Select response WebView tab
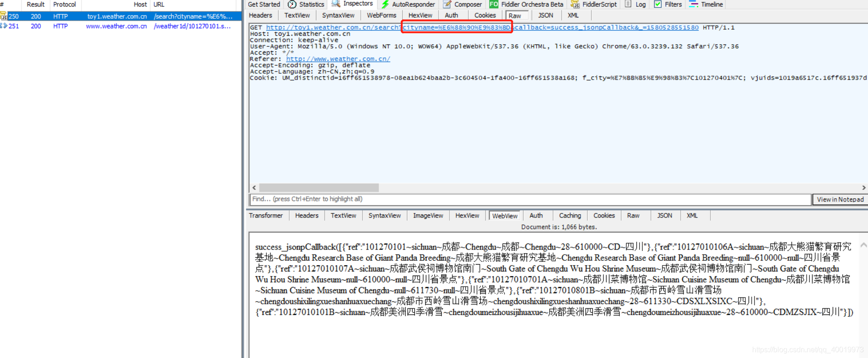Image resolution: width=868 pixels, height=358 pixels. pos(505,216)
